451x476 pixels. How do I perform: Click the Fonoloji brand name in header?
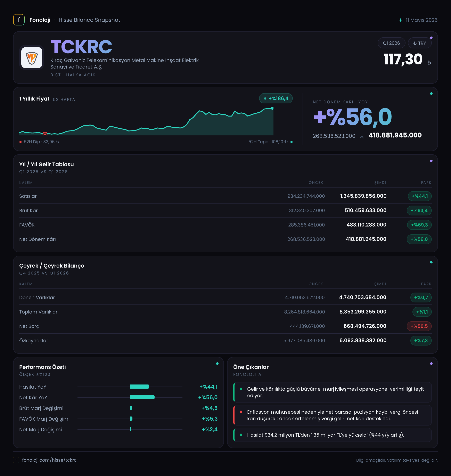pos(40,20)
